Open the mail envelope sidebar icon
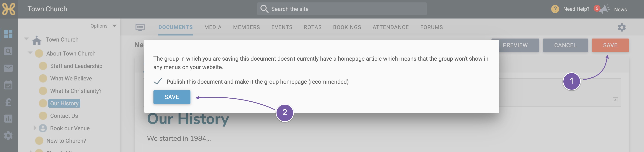The height and width of the screenshot is (152, 644). point(8,68)
